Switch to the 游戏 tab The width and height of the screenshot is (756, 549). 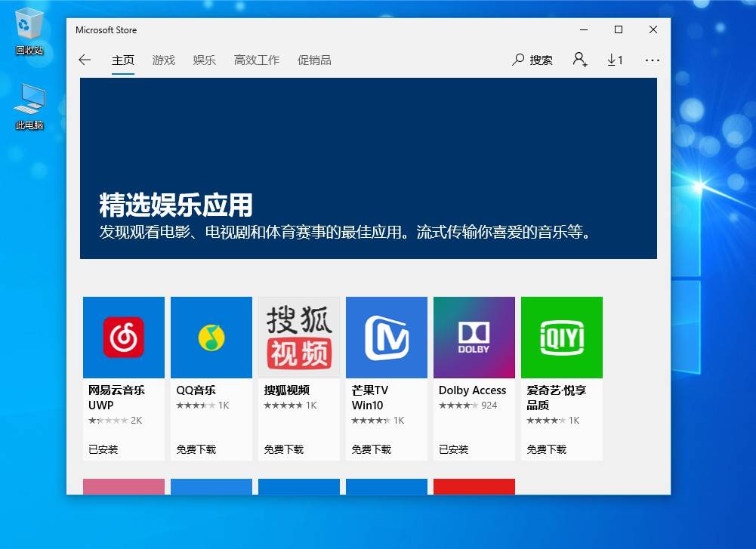pos(163,60)
